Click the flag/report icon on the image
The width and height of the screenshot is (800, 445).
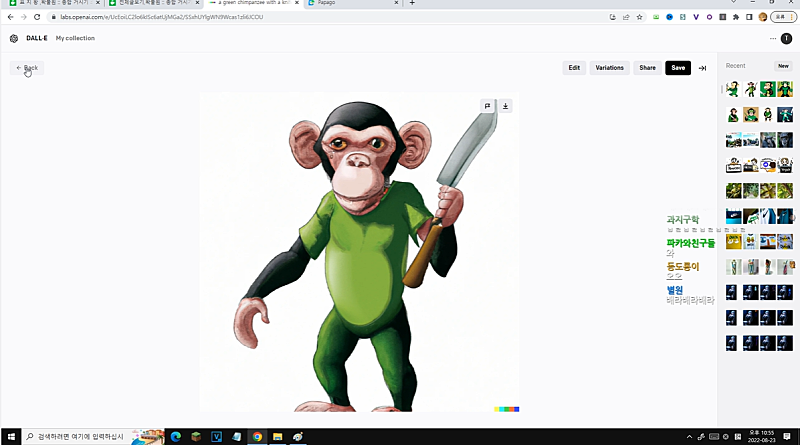[487, 106]
